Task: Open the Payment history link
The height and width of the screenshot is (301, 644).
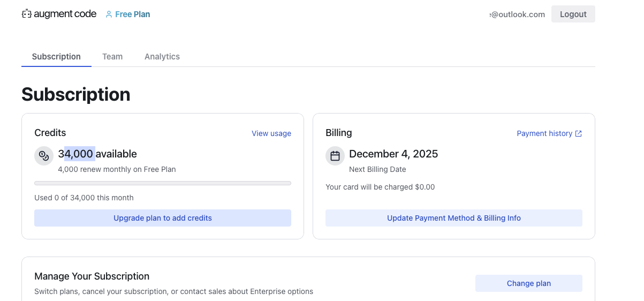Action: 544,133
